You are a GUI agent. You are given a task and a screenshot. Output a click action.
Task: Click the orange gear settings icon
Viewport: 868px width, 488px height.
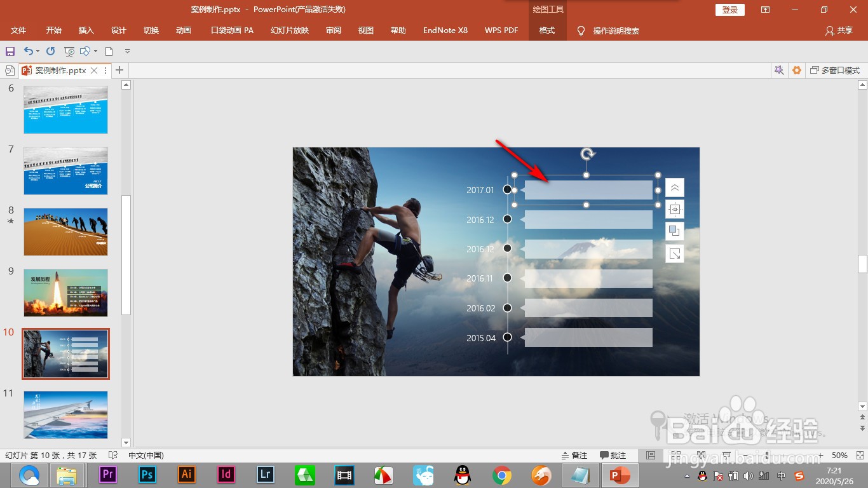pyautogui.click(x=797, y=71)
